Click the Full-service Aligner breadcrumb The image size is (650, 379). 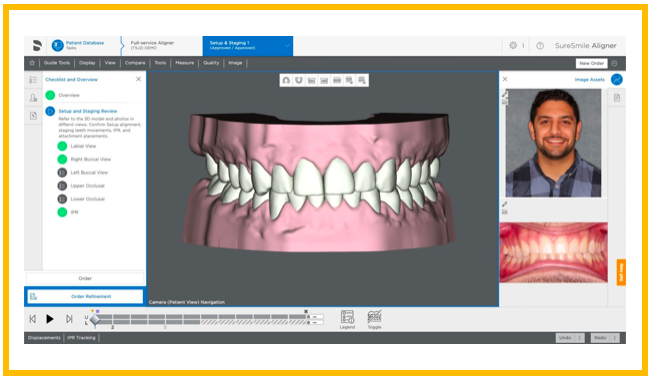point(152,45)
